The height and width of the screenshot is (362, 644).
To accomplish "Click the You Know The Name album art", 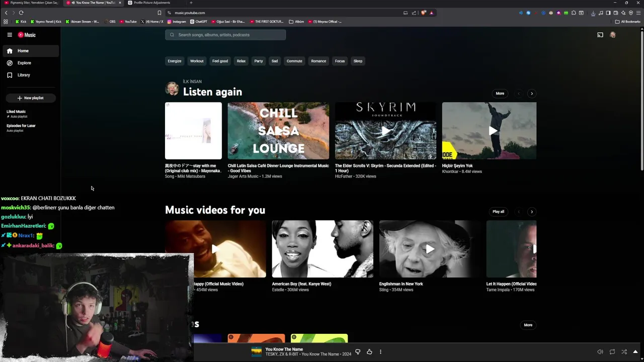I will tap(257, 352).
